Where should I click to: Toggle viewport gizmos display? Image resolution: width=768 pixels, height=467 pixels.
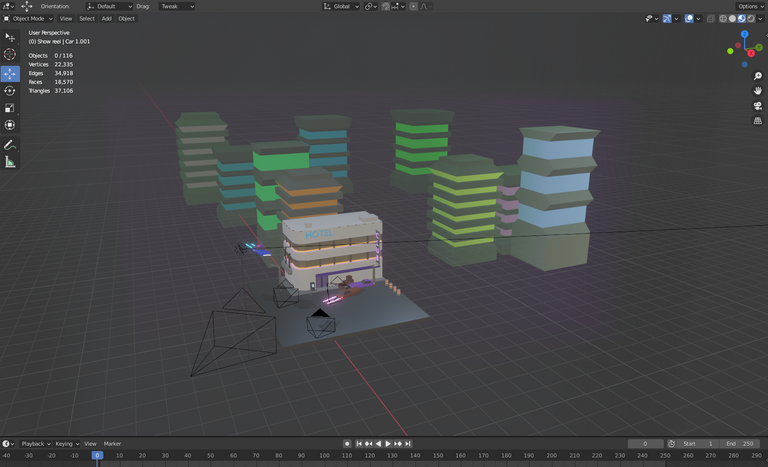point(667,19)
